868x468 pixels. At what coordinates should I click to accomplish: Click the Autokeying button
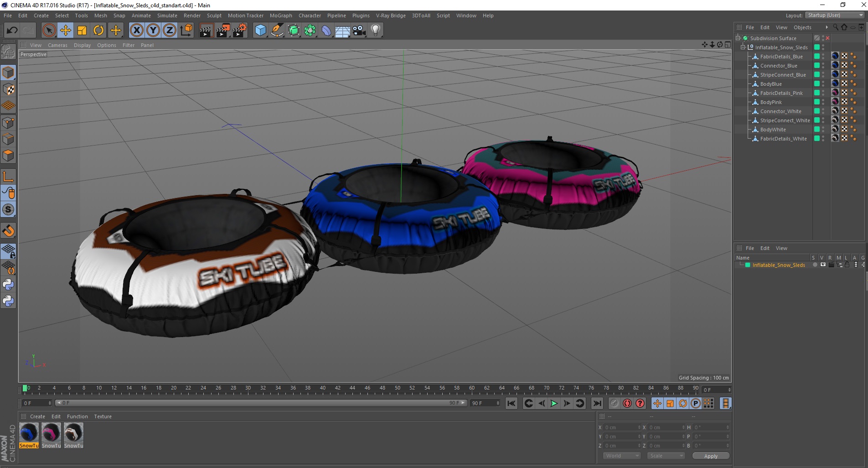click(627, 403)
